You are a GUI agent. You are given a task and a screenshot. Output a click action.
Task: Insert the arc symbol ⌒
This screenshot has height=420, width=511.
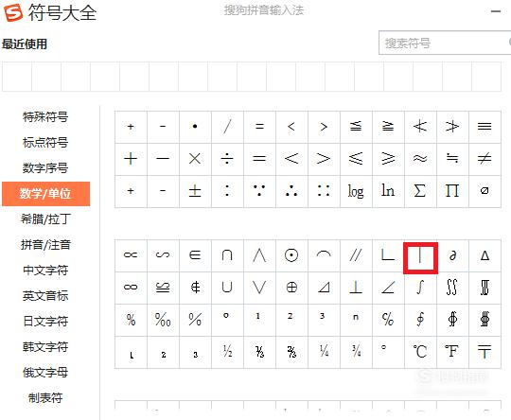click(324, 255)
